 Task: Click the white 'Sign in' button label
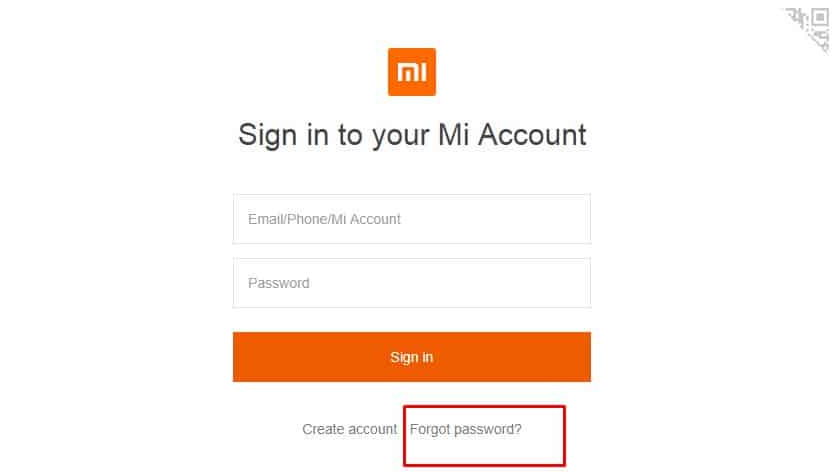click(412, 357)
